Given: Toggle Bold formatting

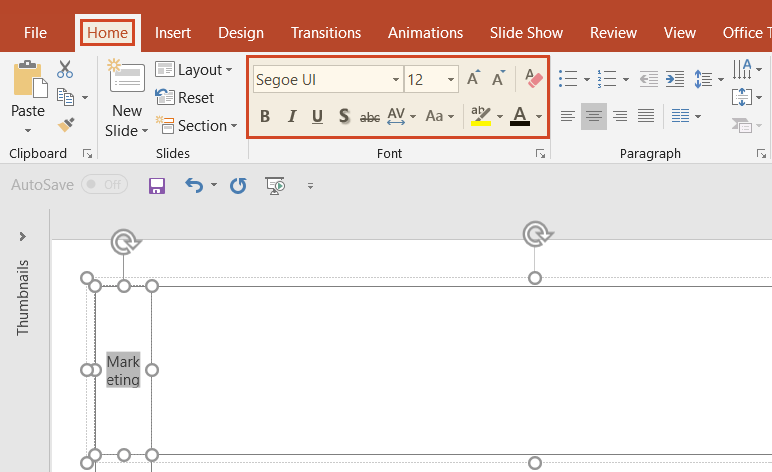Looking at the screenshot, I should pos(265,116).
